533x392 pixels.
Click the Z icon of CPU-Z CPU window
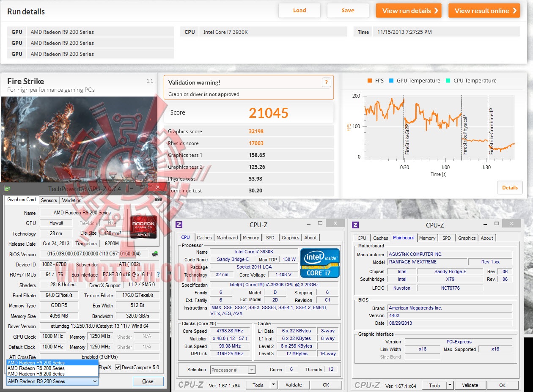(x=179, y=225)
